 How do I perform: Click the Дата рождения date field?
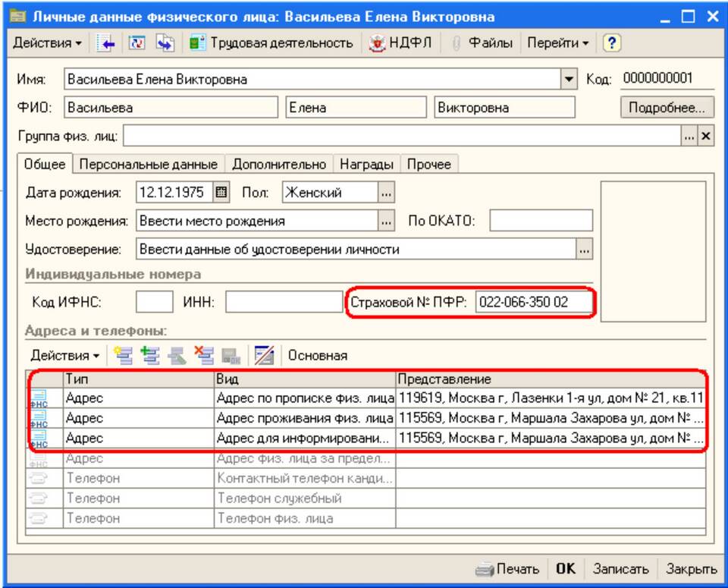(x=174, y=192)
